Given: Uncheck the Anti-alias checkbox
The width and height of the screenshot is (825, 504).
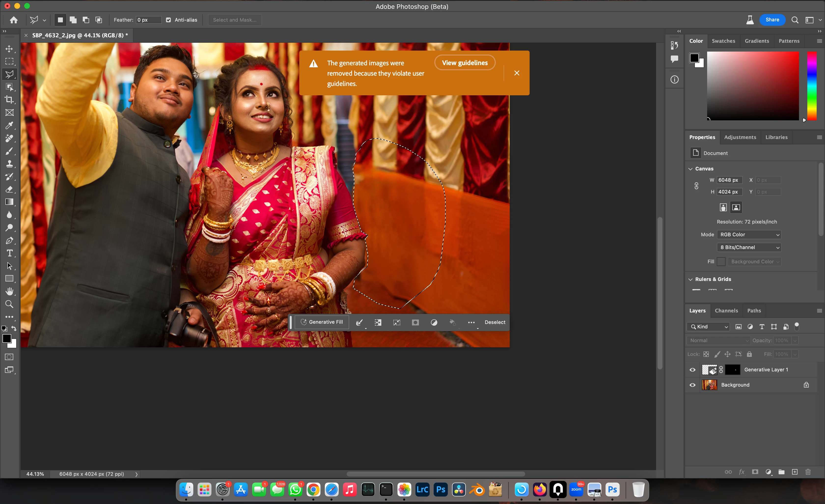Looking at the screenshot, I should (x=168, y=20).
